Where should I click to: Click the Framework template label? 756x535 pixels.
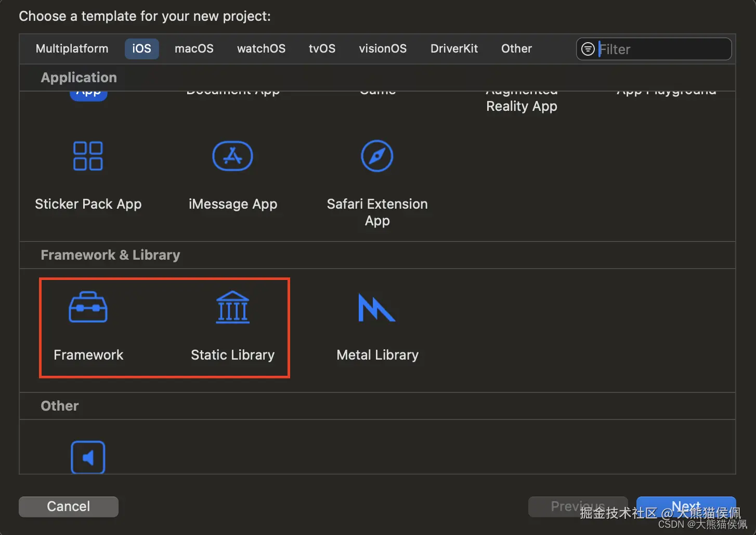88,355
